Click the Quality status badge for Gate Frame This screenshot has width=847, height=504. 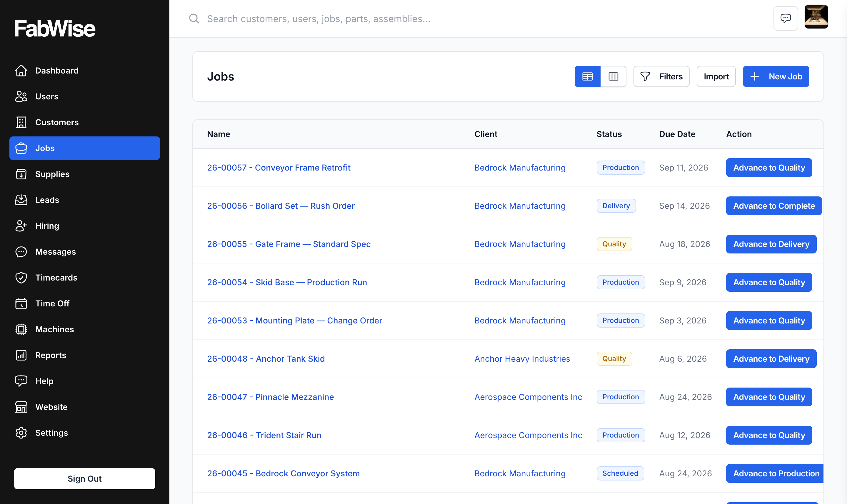pos(614,244)
